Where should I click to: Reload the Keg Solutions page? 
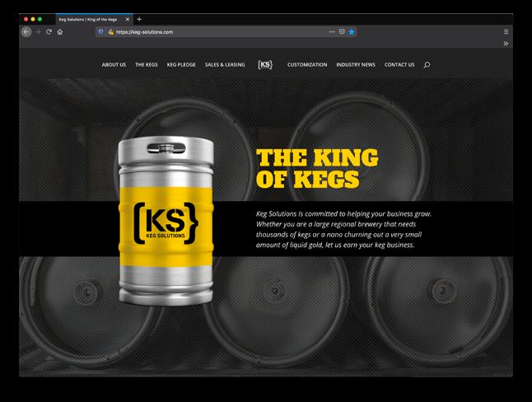[x=49, y=32]
